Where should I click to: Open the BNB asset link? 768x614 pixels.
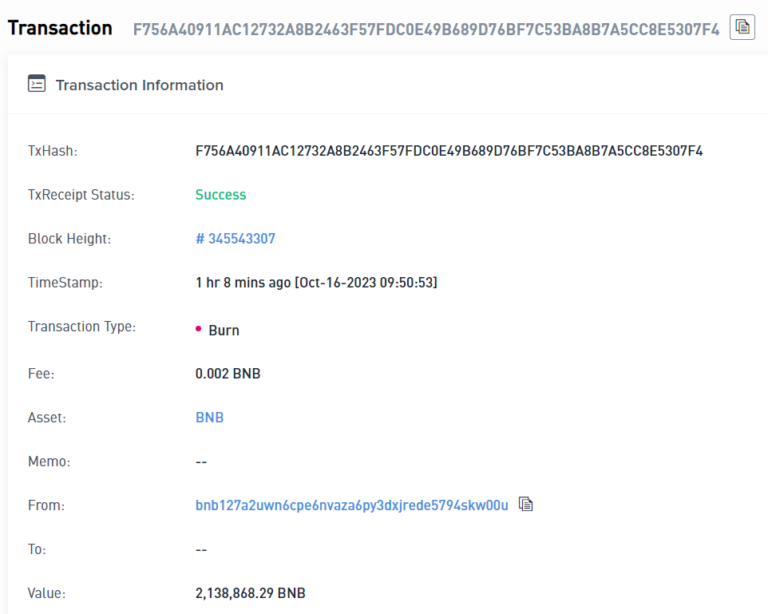[x=209, y=417]
